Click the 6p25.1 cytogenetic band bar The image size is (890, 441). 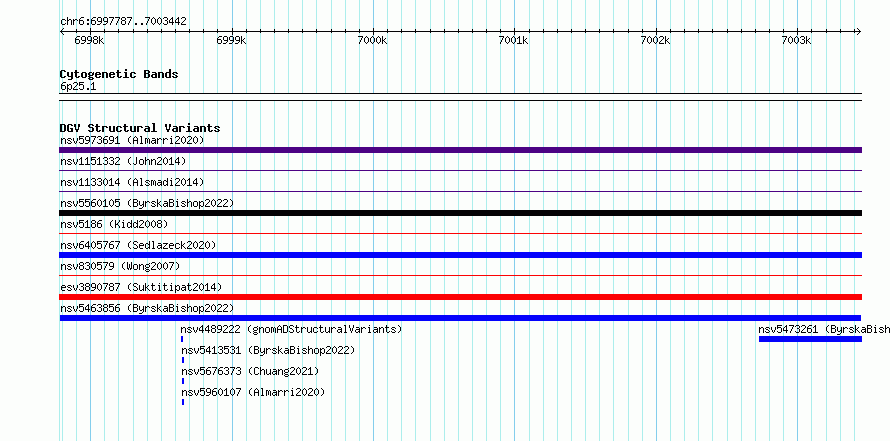(x=460, y=97)
